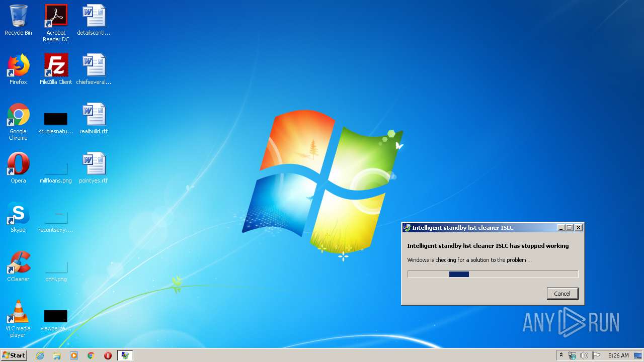Launch VLC media player shortcut

pos(18,319)
